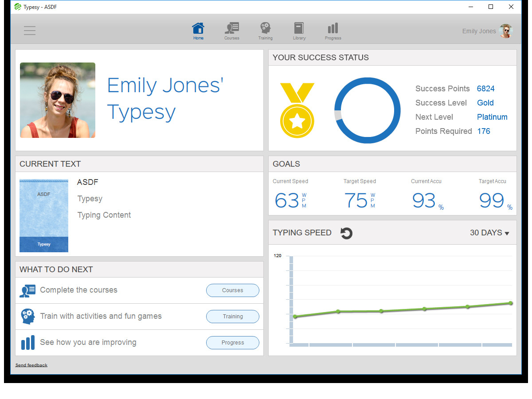Click Complete the courses text

point(79,290)
